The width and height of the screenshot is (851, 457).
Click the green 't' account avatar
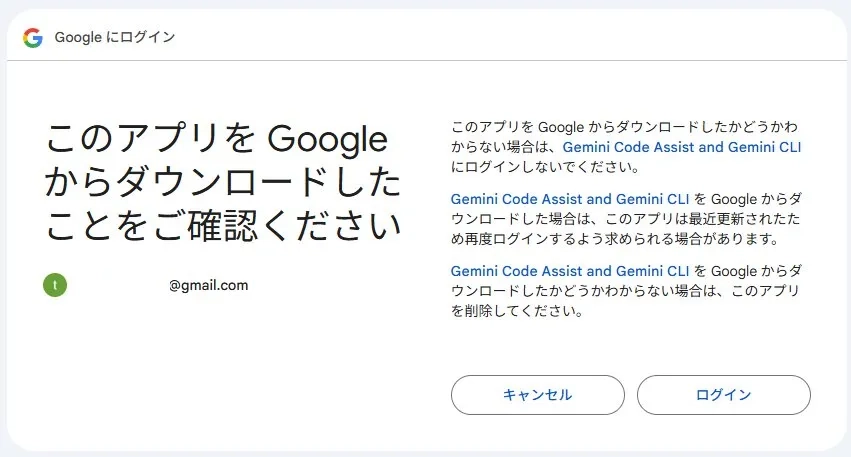pyautogui.click(x=55, y=285)
